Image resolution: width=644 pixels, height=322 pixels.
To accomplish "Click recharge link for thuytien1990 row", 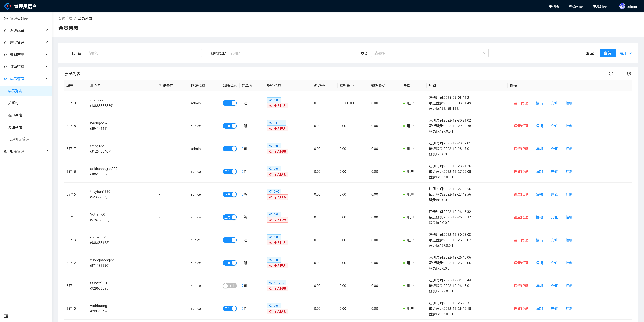I will coord(554,194).
